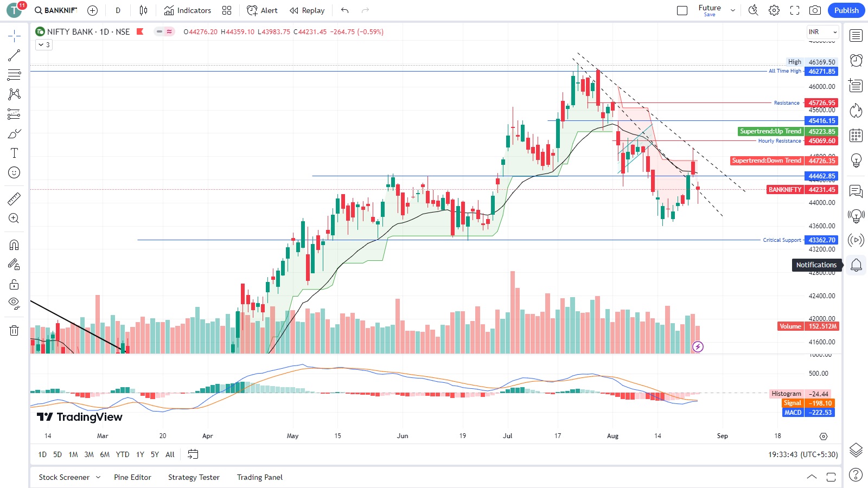This screenshot has height=488, width=868.
Task: Select the Text annotation tool
Action: point(14,153)
